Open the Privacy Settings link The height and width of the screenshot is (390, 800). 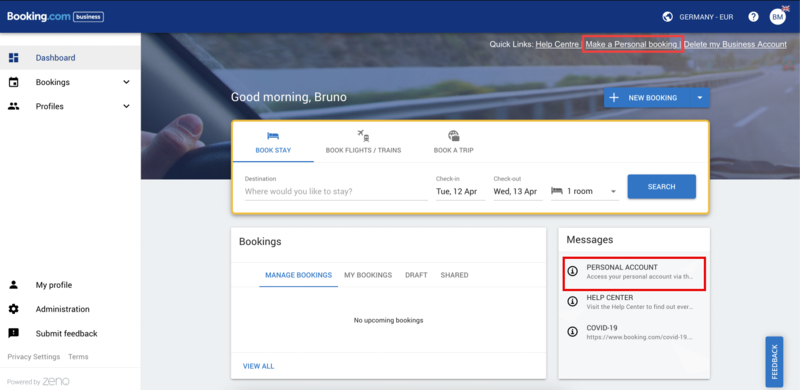(34, 357)
